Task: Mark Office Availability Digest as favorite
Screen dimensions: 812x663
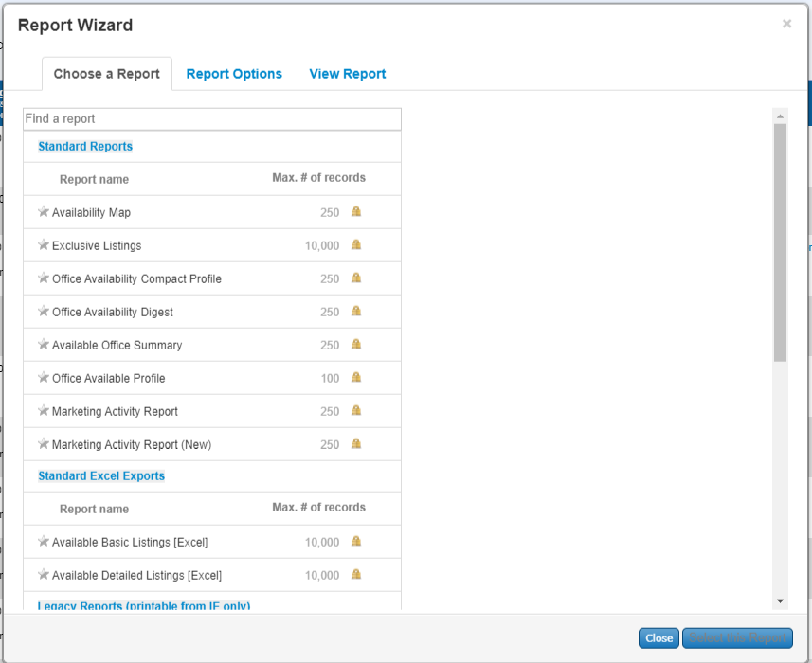Action: coord(44,311)
